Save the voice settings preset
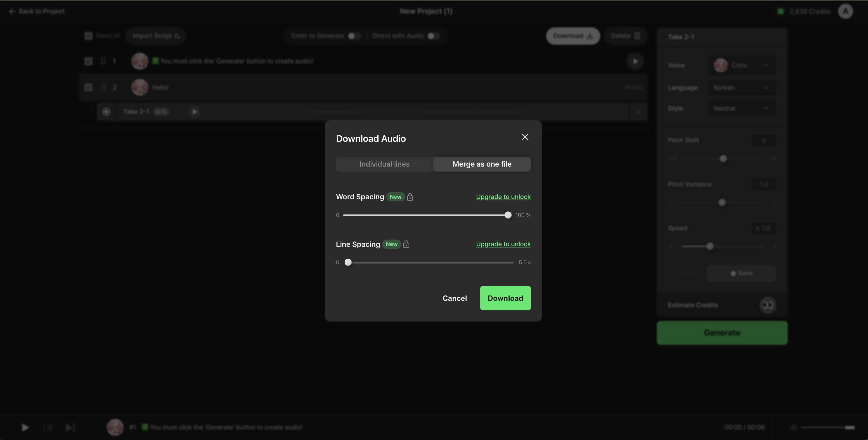 tap(741, 273)
